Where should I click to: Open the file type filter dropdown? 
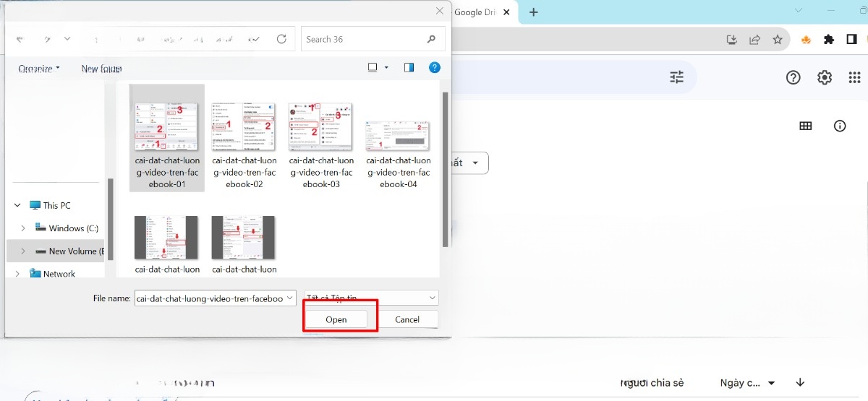(372, 298)
